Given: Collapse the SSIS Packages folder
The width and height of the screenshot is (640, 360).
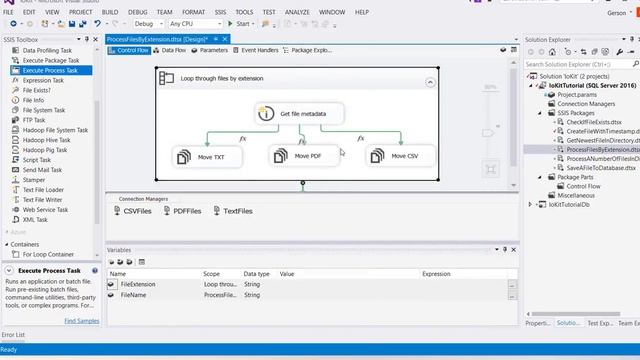Looking at the screenshot, I should coord(540,113).
